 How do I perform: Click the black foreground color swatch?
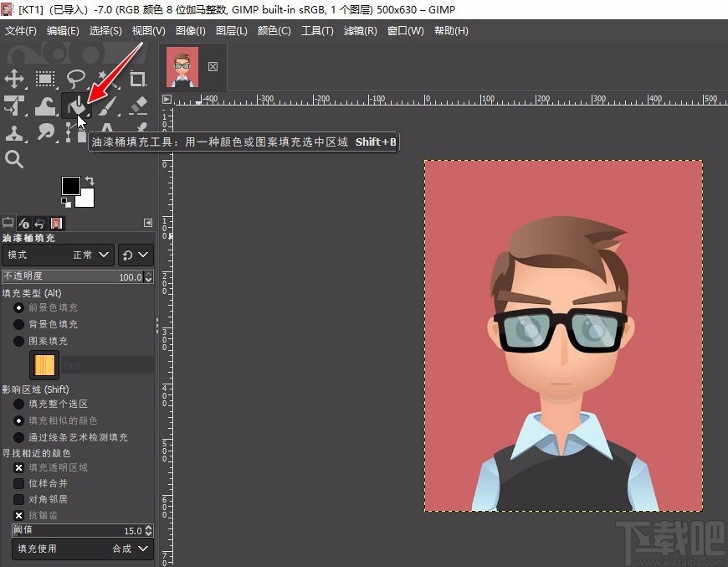(x=70, y=186)
